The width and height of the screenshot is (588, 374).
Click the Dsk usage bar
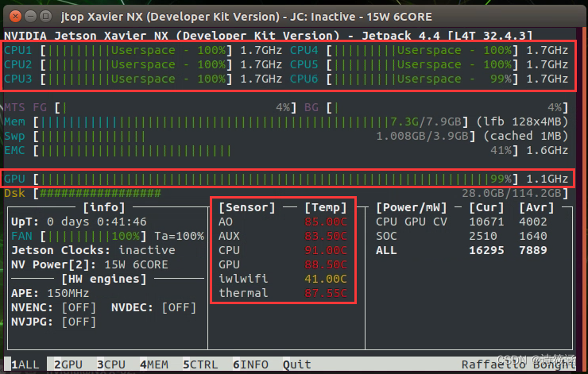click(300, 194)
